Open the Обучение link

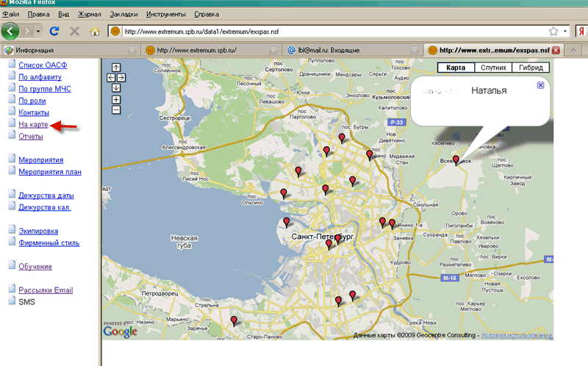[35, 267]
